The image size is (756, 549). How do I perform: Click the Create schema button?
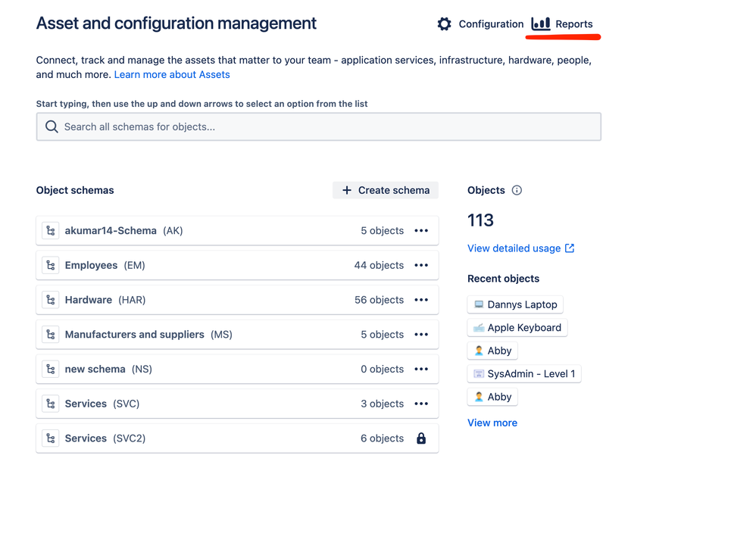coord(386,190)
